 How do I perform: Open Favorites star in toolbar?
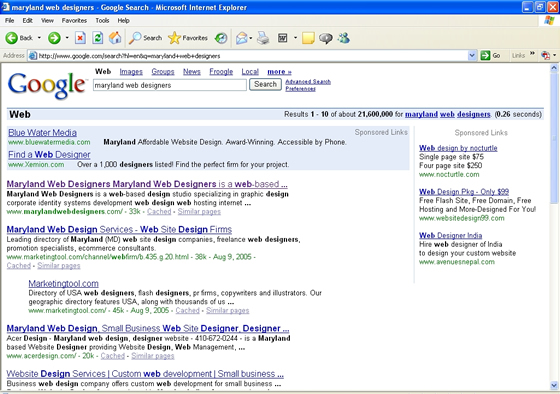[x=174, y=38]
